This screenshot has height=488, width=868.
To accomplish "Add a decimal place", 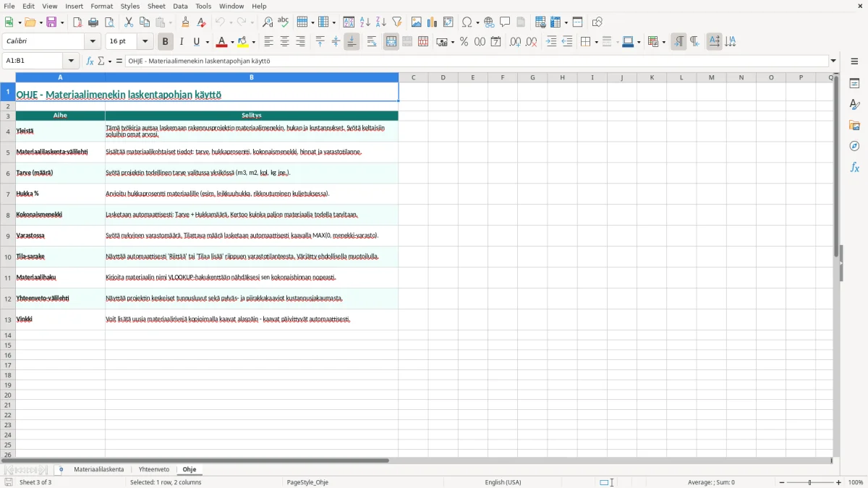I will [x=515, y=42].
